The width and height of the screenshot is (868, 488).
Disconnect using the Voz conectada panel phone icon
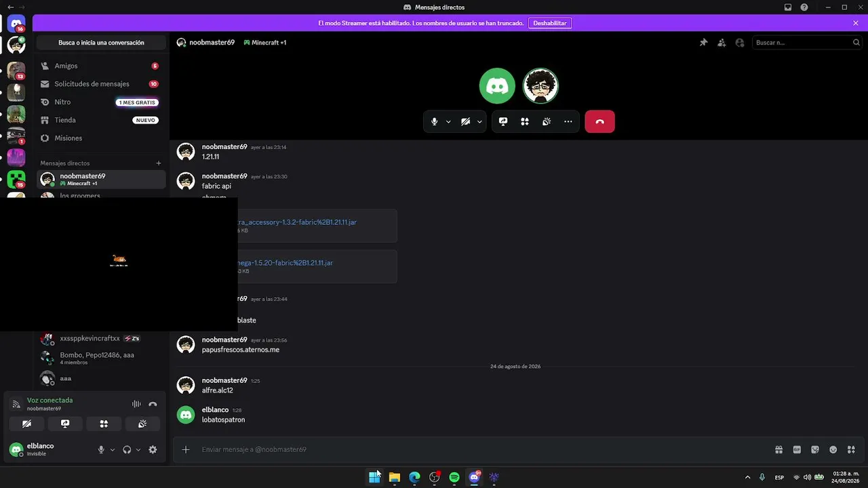[153, 404]
